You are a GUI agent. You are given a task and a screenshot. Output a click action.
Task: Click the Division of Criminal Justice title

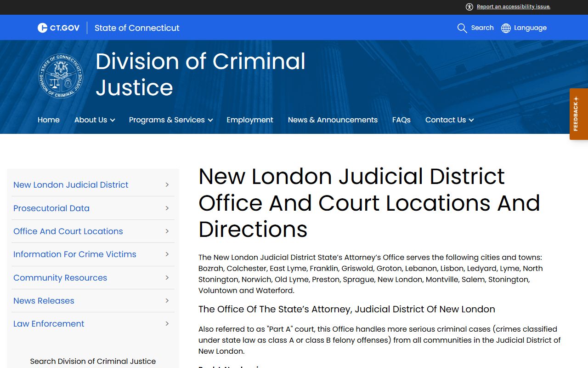point(200,75)
